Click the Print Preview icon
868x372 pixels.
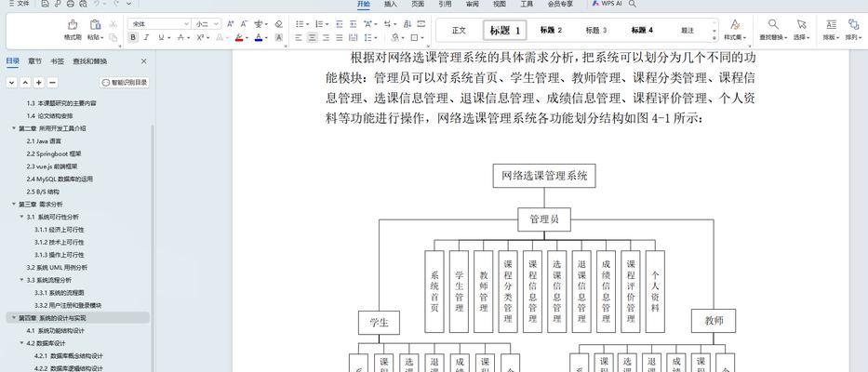tap(83, 4)
